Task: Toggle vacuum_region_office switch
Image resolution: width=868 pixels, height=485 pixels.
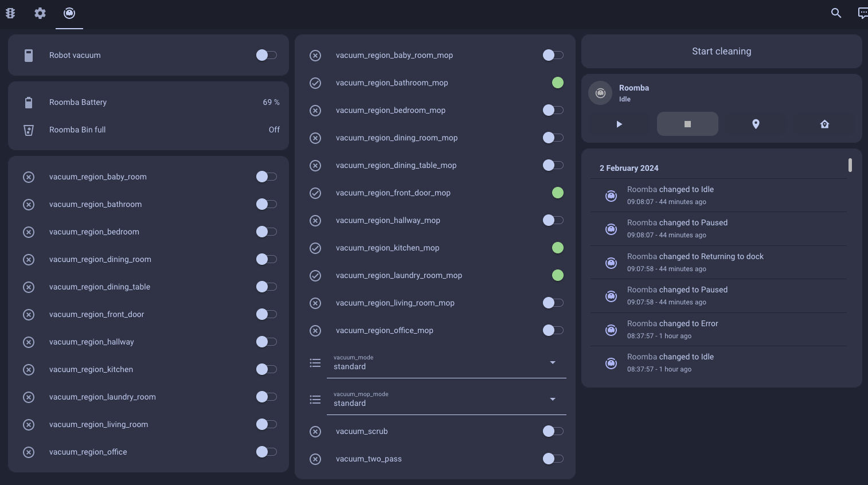Action: pos(267,452)
